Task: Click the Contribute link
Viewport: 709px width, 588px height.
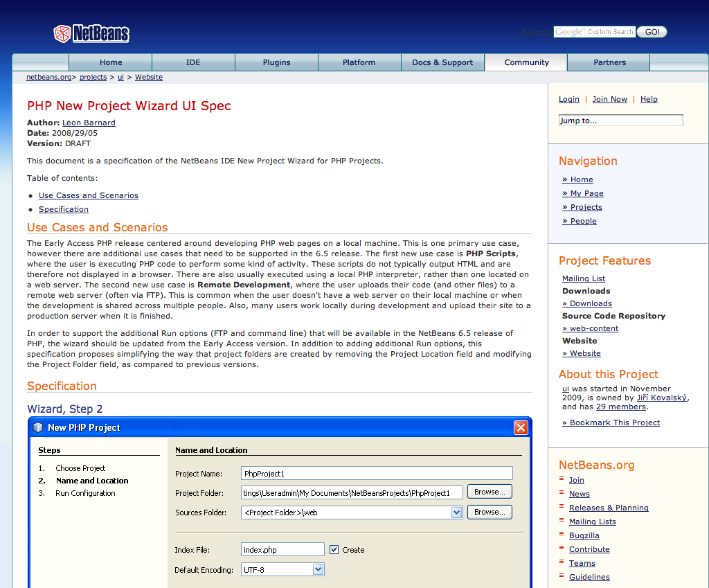Action: point(589,549)
